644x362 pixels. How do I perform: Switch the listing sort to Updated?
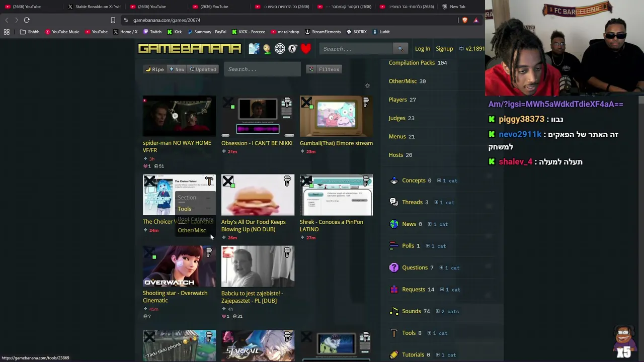pos(203,69)
